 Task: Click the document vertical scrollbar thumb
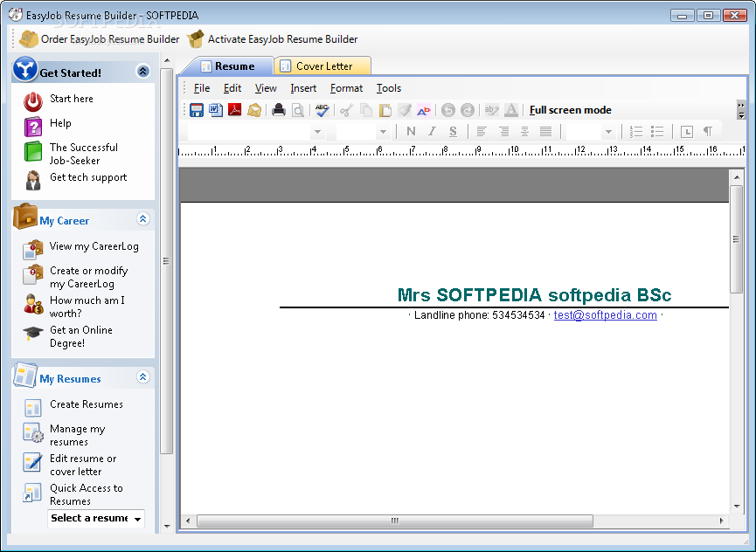pos(736,239)
